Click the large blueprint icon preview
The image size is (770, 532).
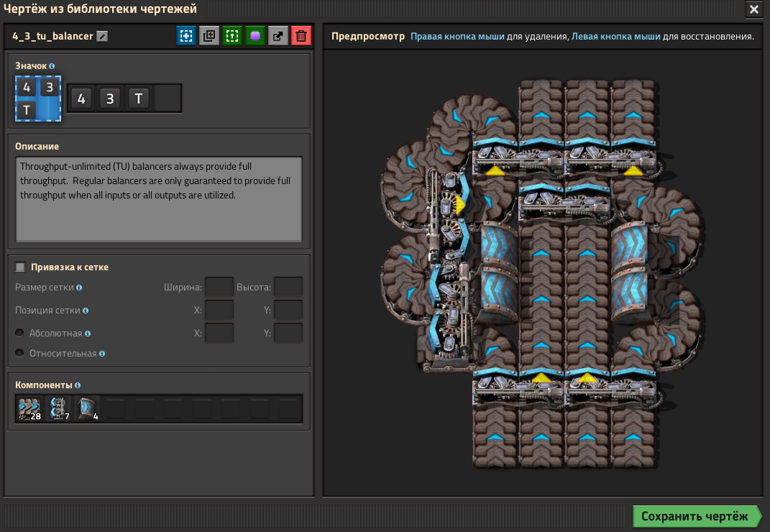[x=38, y=98]
